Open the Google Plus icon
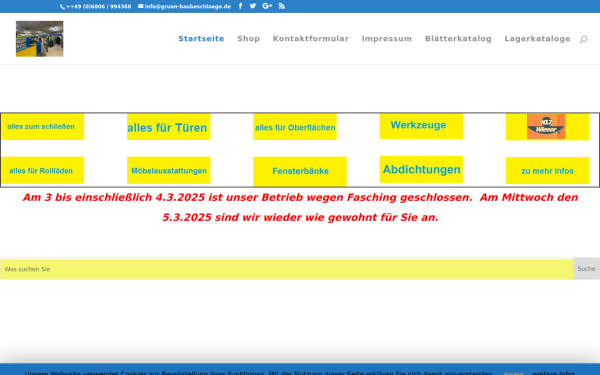This screenshot has height=375, width=600. click(267, 6)
